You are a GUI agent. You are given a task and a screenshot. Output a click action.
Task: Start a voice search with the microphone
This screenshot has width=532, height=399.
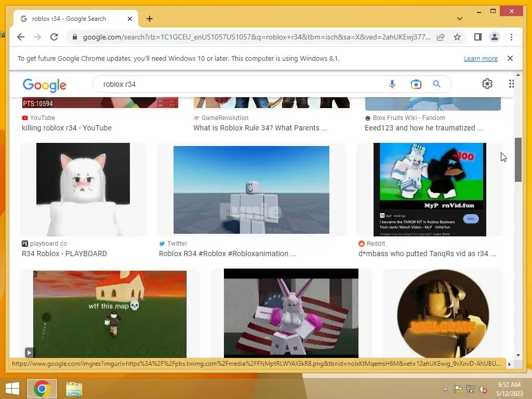point(392,84)
